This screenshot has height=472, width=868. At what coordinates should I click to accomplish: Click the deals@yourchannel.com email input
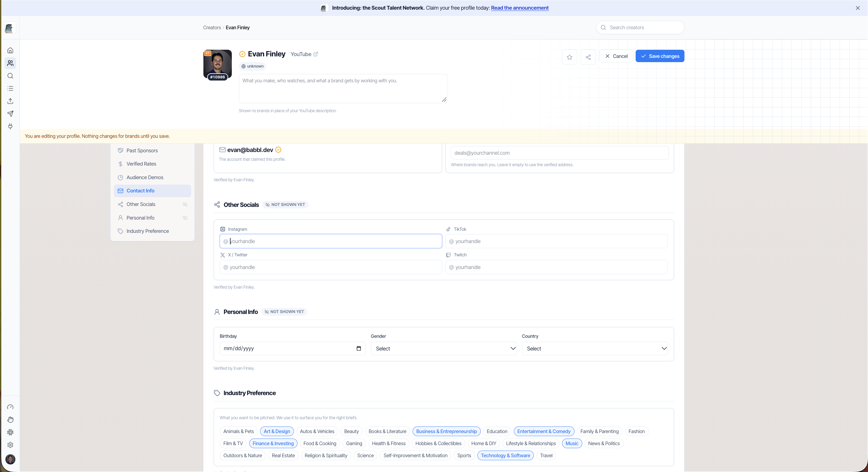tap(559, 153)
